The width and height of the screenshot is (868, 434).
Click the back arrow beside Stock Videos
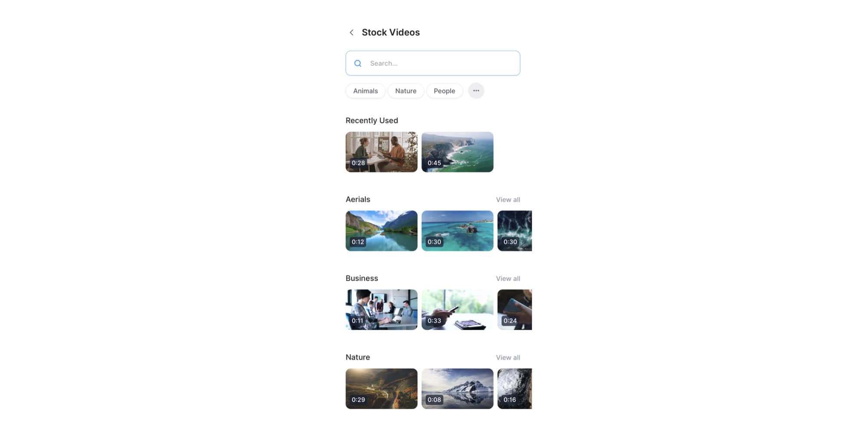[x=352, y=33]
